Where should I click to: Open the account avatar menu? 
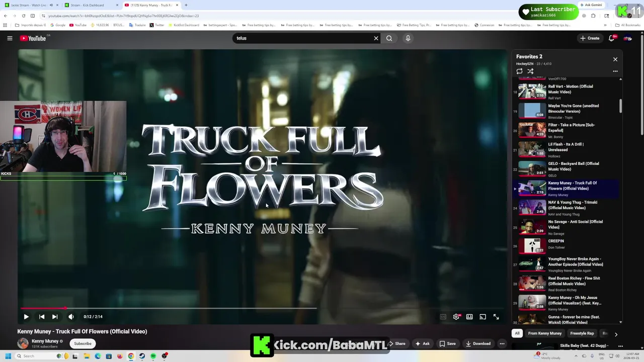pyautogui.click(x=628, y=38)
